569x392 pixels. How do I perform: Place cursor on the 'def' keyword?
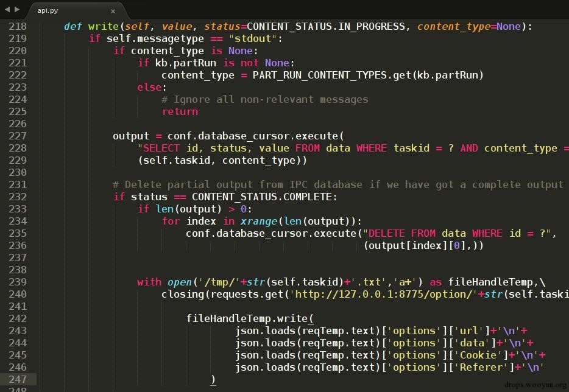pos(72,26)
